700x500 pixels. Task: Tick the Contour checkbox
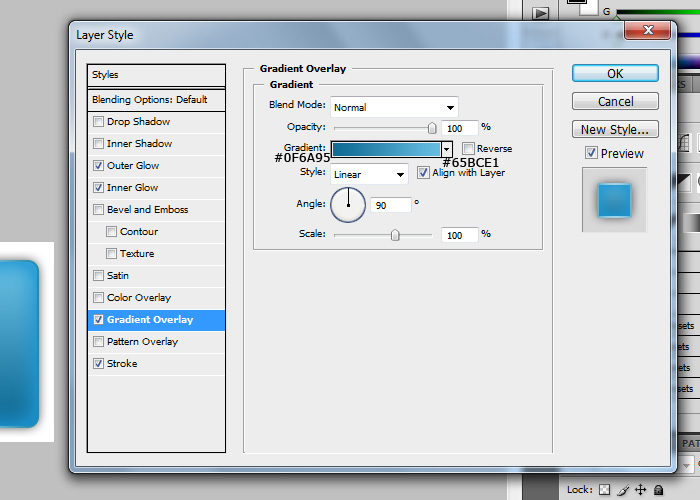[x=111, y=231]
